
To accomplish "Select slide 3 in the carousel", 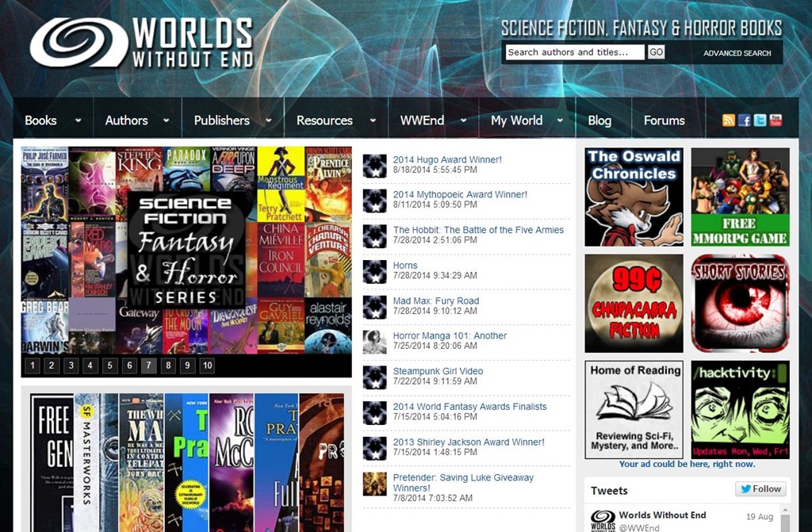I will (x=71, y=366).
